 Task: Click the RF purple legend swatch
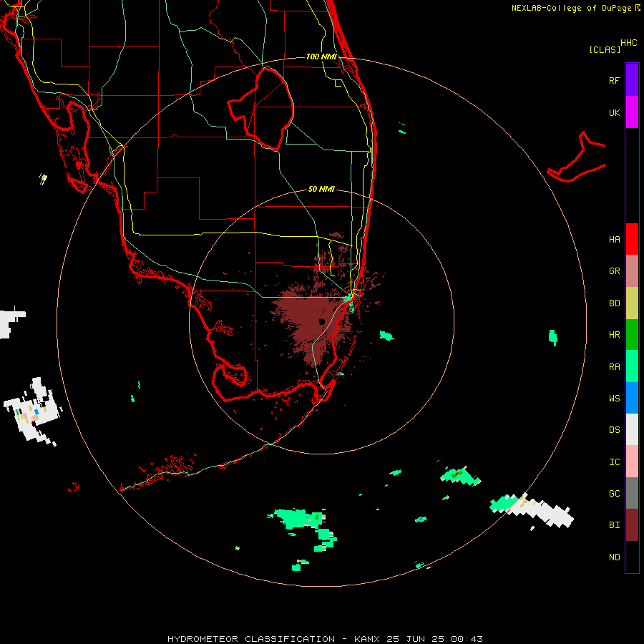coord(632,80)
